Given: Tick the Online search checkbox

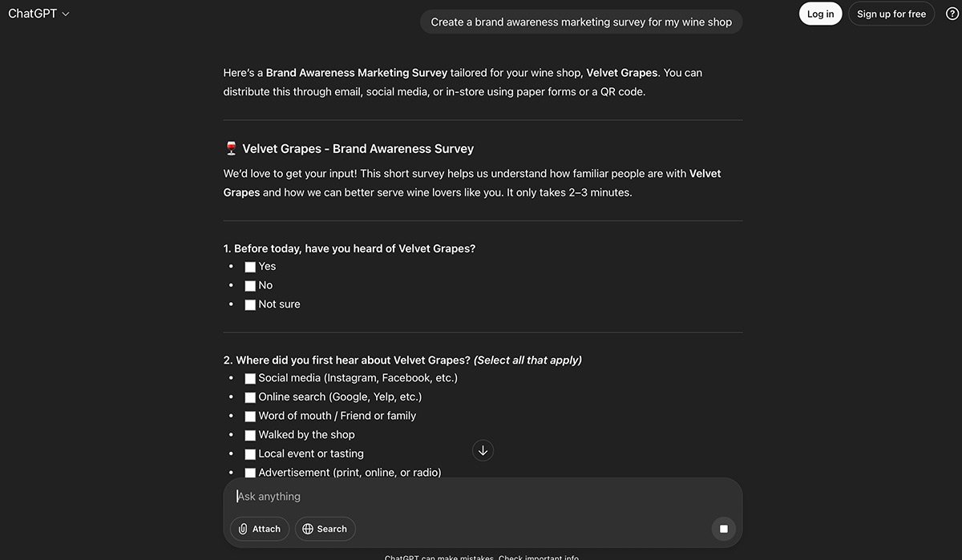Looking at the screenshot, I should tap(250, 397).
